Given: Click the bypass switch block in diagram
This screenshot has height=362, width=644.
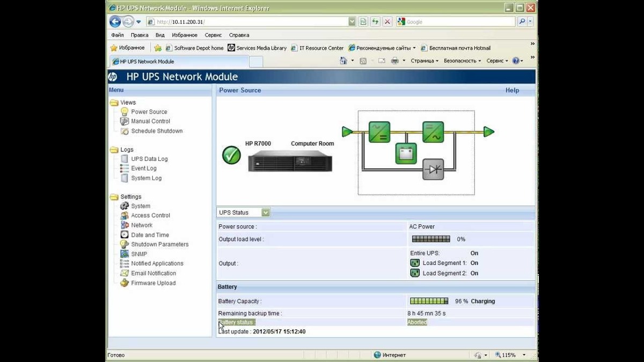Looking at the screenshot, I should pyautogui.click(x=433, y=169).
